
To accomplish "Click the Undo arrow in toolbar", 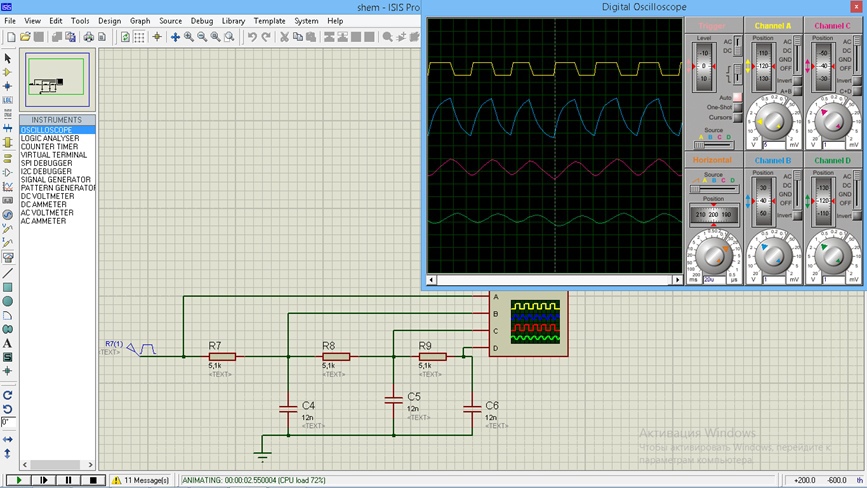I will pos(252,37).
